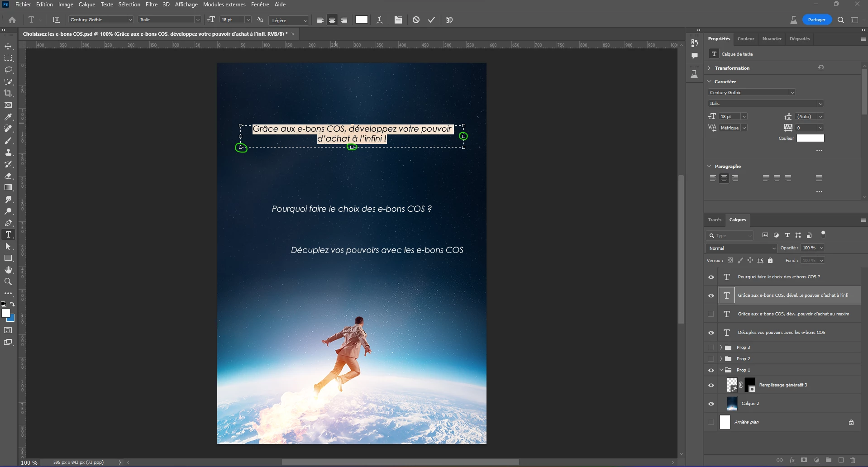Select the Move tool
Image resolution: width=868 pixels, height=467 pixels.
(8, 47)
